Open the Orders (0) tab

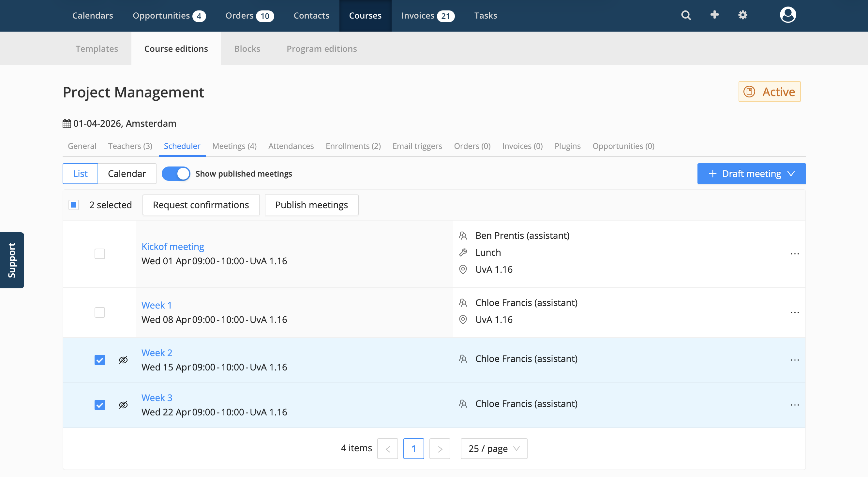click(472, 146)
